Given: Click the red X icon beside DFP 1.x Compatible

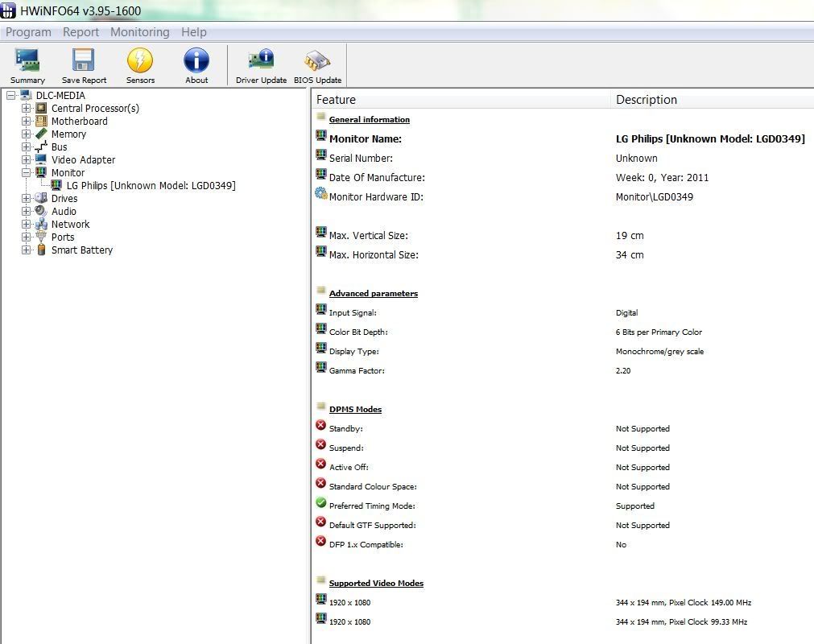Looking at the screenshot, I should click(321, 541).
